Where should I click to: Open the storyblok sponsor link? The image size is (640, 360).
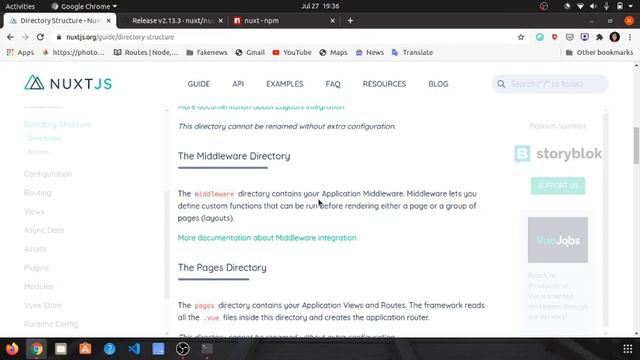pyautogui.click(x=558, y=154)
